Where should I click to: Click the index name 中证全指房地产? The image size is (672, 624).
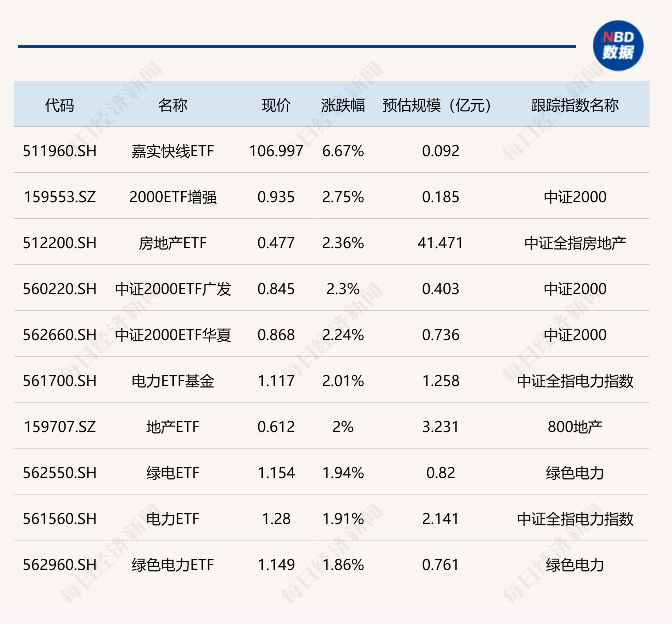point(575,243)
